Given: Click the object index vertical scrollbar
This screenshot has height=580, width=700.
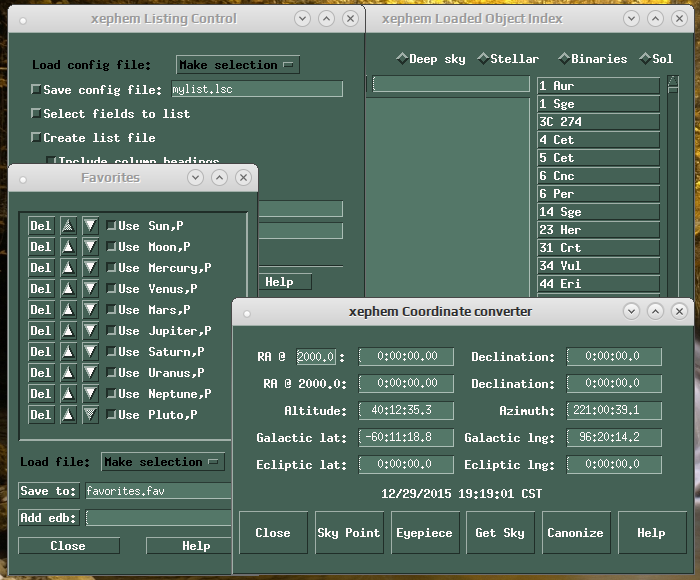Looking at the screenshot, I should [x=673, y=185].
